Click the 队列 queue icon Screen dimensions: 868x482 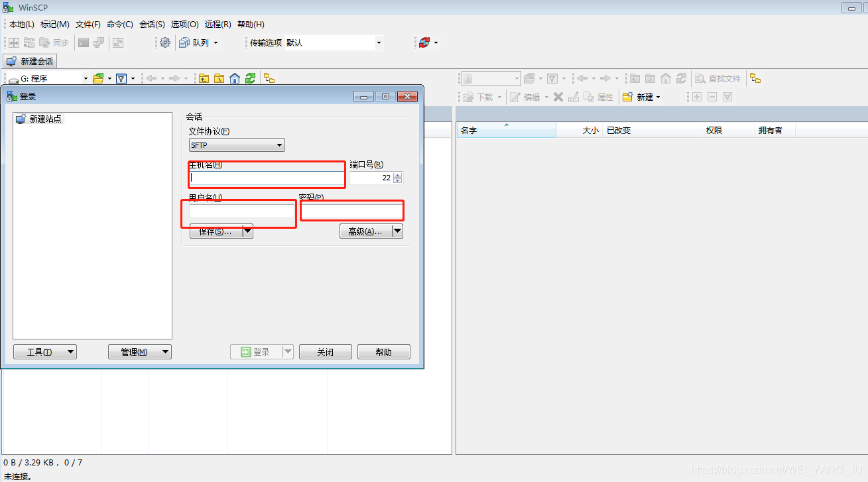tap(194, 42)
